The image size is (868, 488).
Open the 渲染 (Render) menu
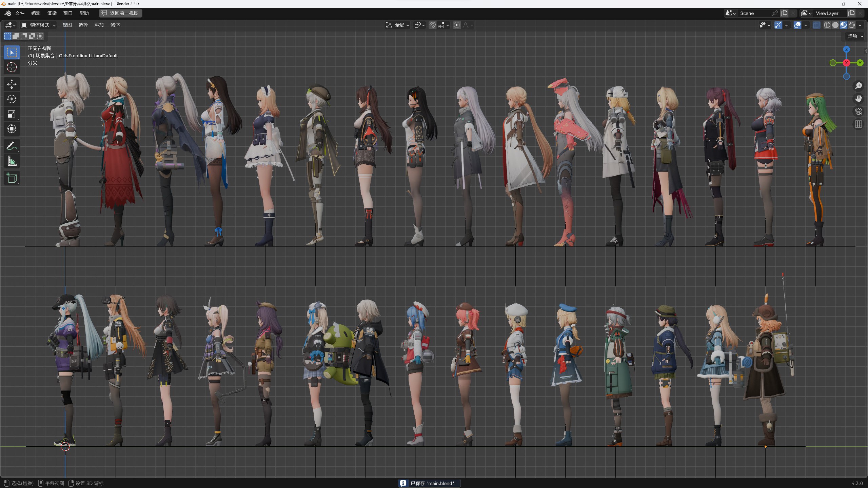[x=52, y=13]
